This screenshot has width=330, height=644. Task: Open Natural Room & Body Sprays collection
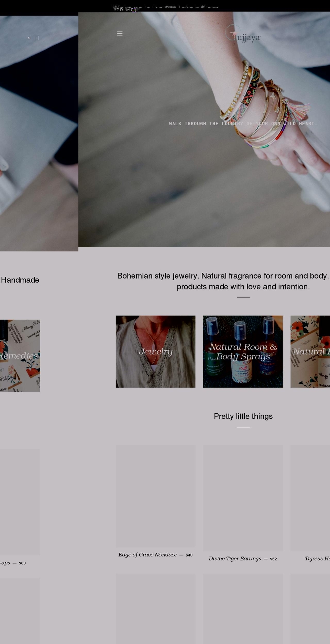tap(243, 351)
